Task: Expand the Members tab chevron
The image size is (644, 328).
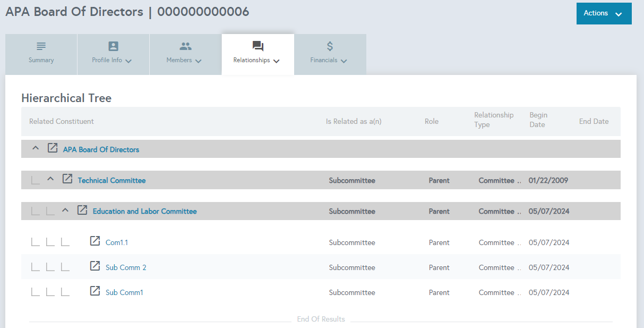Action: point(198,61)
